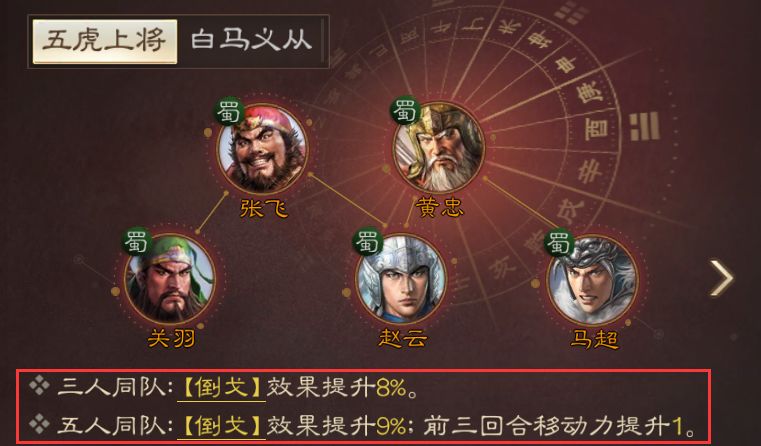Select 黄忠 hero portrait
Image resolution: width=761 pixels, height=446 pixels.
click(439, 147)
